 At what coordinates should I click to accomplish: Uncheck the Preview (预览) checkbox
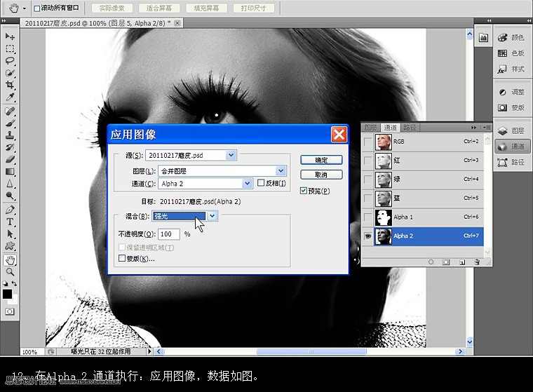tap(303, 191)
